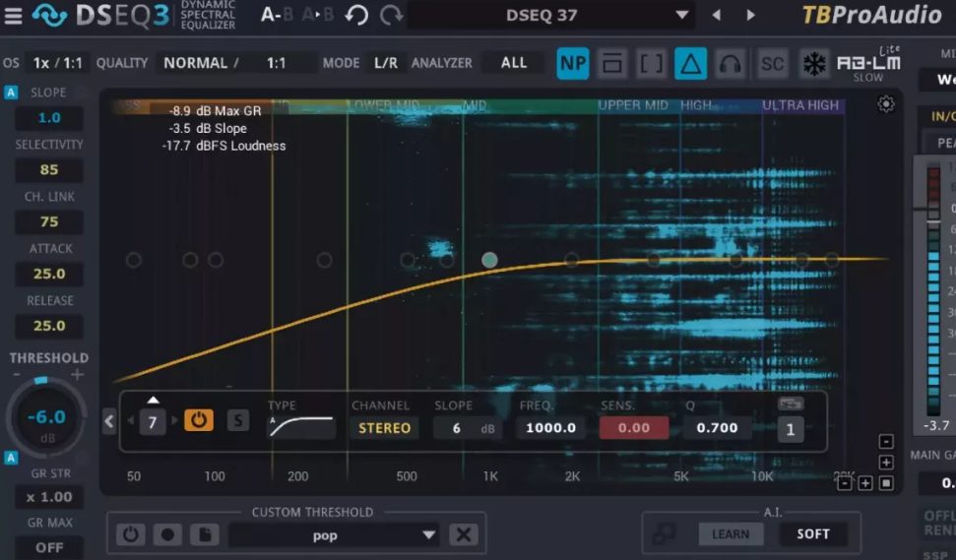
Task: Adjust the RELEASE value 25.0
Action: tap(49, 326)
